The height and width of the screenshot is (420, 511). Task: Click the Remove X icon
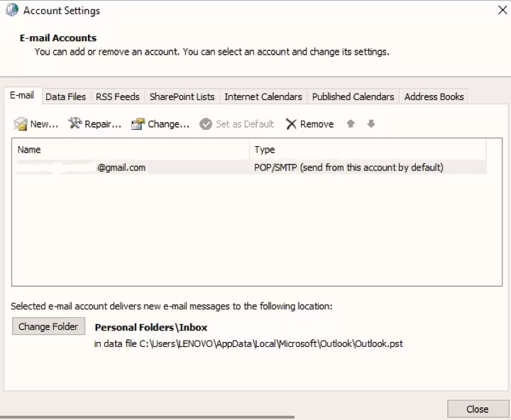click(291, 124)
